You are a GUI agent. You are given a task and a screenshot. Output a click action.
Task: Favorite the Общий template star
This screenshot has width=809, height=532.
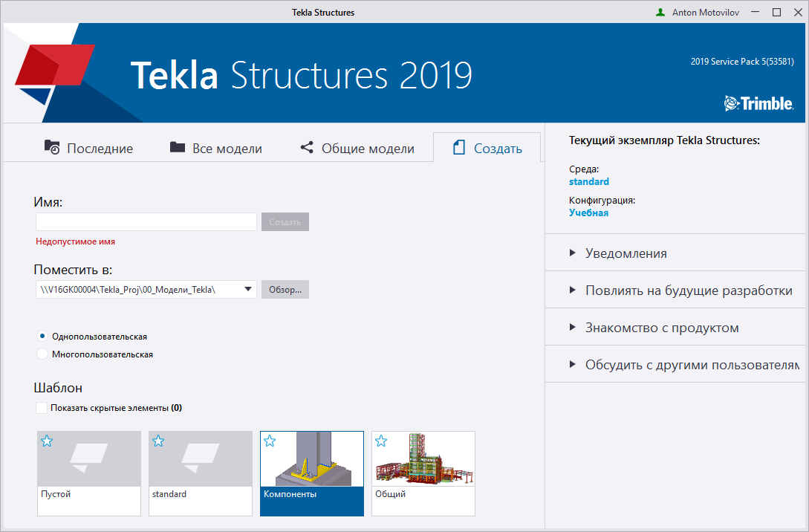tap(381, 441)
